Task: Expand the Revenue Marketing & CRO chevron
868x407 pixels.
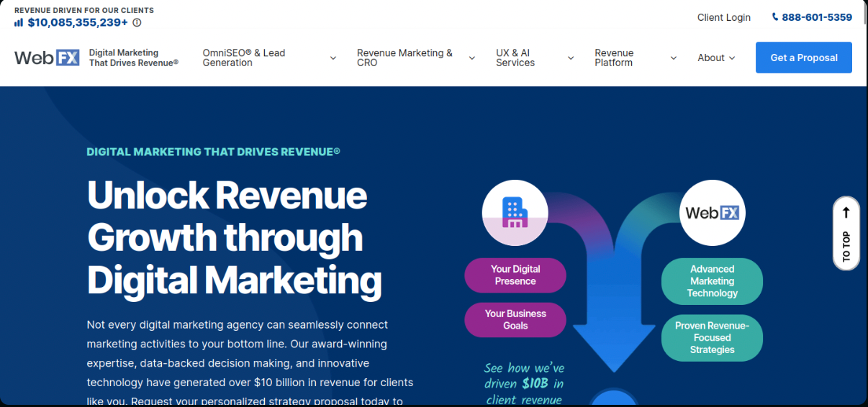Action: (x=472, y=58)
